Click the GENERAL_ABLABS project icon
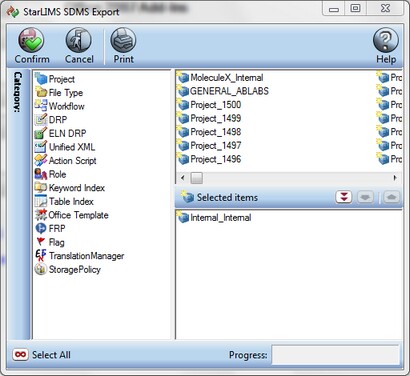The image size is (410, 376). pyautogui.click(x=183, y=91)
